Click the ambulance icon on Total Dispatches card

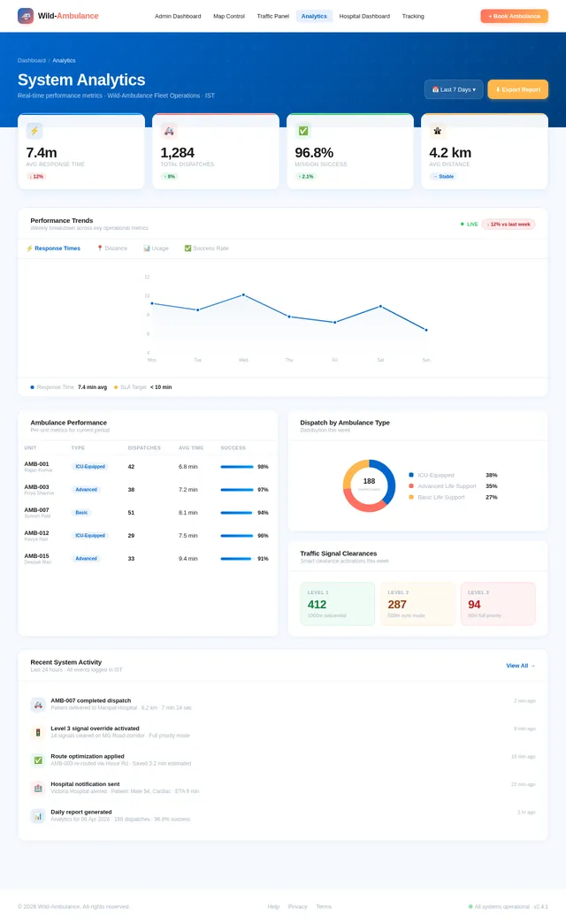coord(169,131)
